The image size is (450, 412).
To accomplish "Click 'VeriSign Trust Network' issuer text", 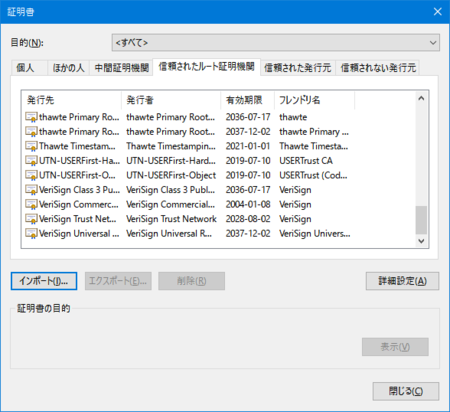I will tap(171, 219).
